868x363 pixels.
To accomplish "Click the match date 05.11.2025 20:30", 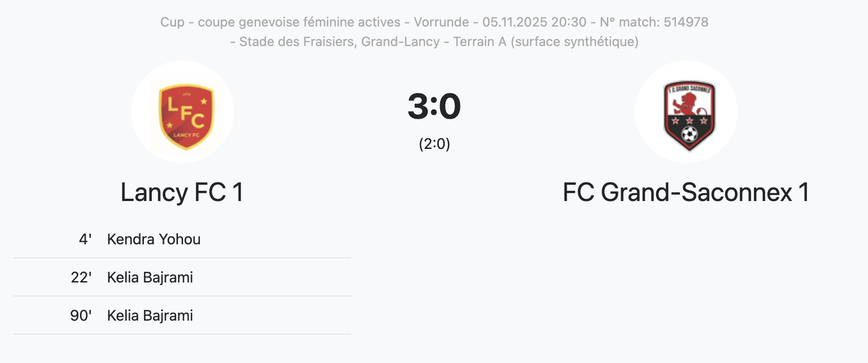I will pos(534,22).
